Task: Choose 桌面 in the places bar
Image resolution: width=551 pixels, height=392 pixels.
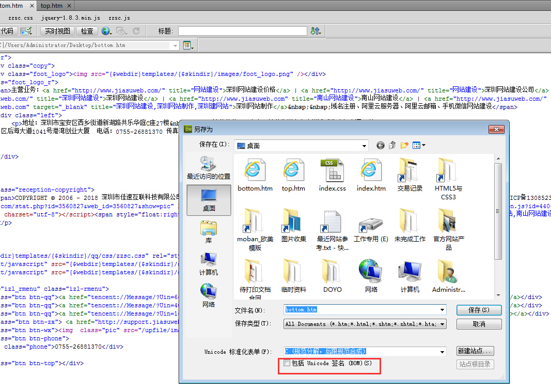Action: [209, 200]
